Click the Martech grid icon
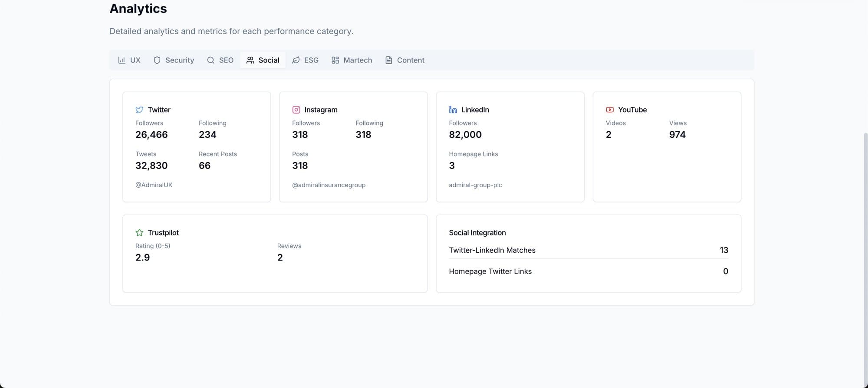 335,60
